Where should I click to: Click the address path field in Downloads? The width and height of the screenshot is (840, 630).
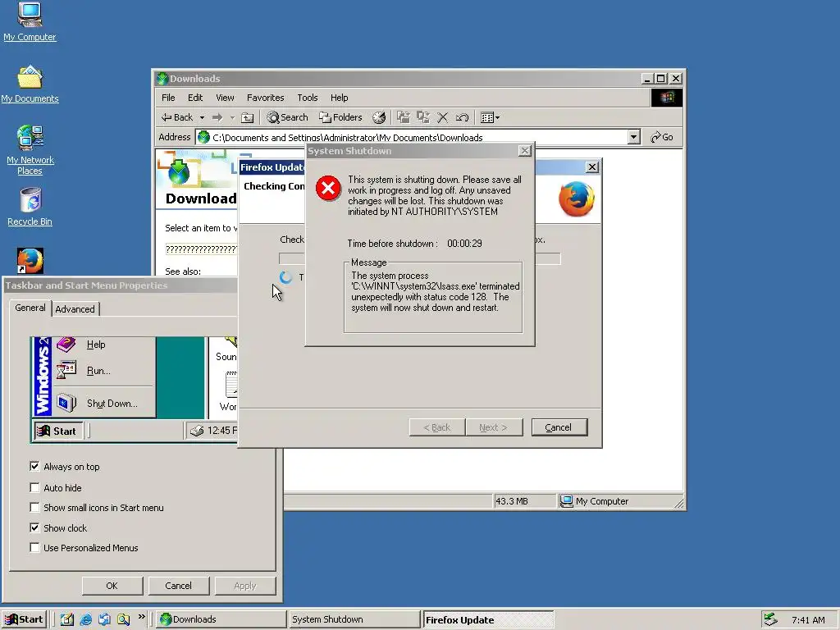pos(412,137)
